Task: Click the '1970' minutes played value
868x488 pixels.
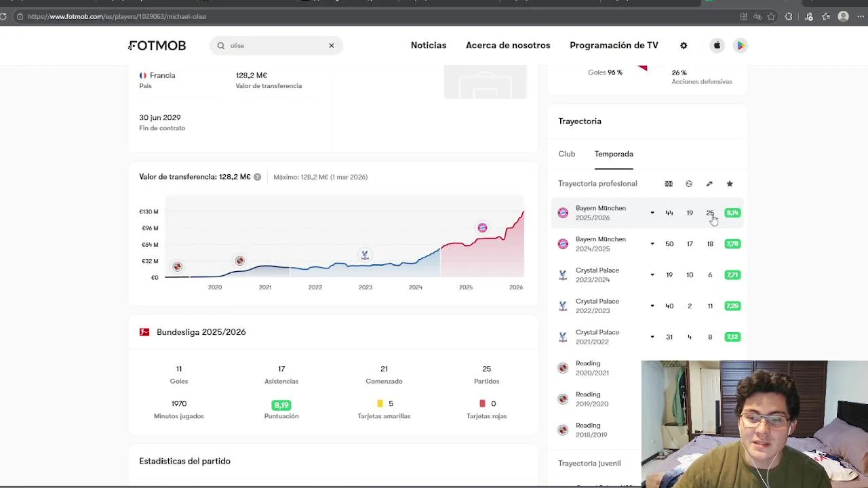Action: point(179,403)
